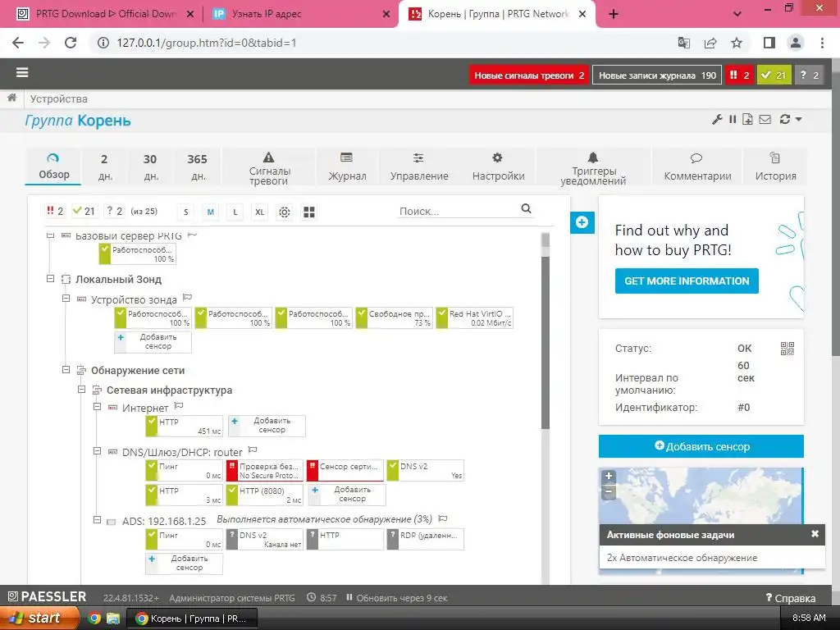The image size is (840, 630).
Task: Set tree size to S
Action: (186, 212)
